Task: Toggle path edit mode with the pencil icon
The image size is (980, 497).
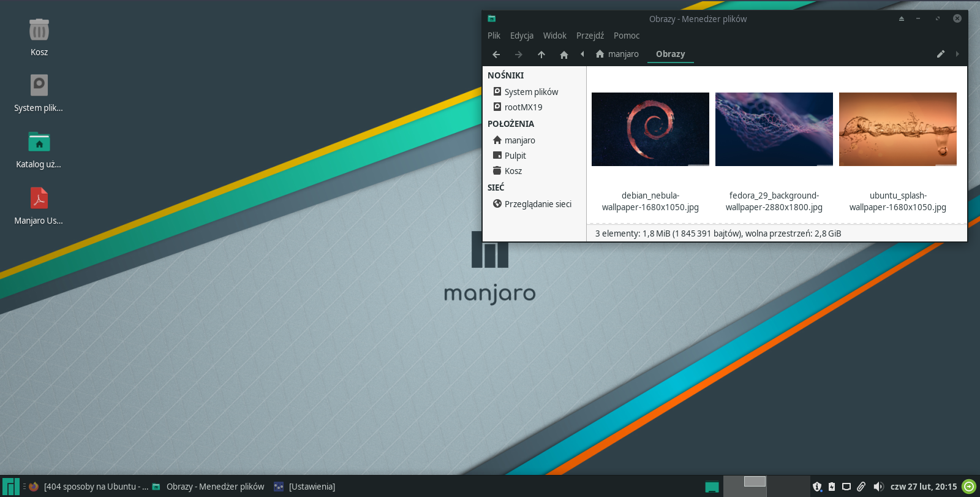Action: (941, 54)
